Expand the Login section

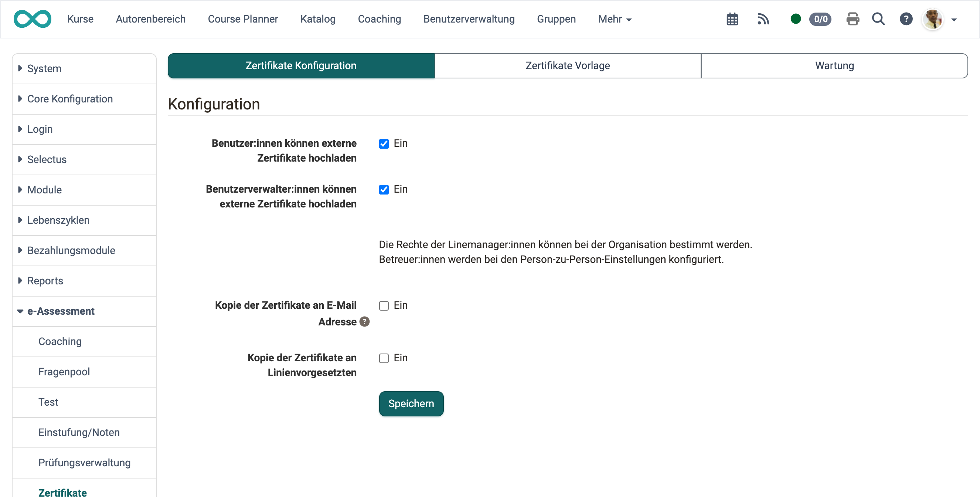(x=84, y=129)
